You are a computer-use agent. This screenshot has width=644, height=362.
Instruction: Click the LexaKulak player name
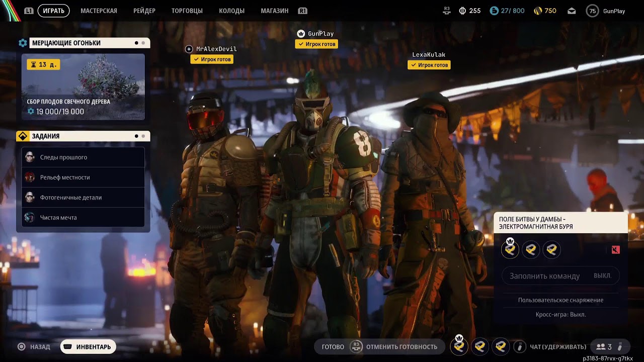tap(429, 55)
